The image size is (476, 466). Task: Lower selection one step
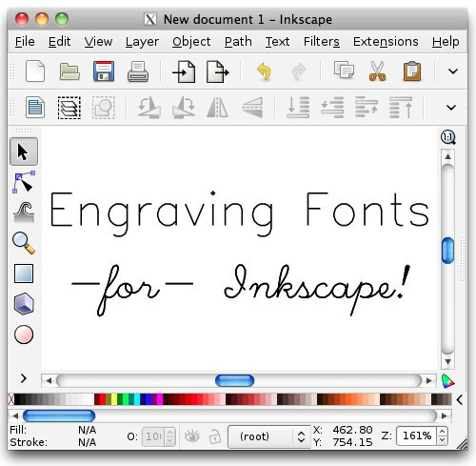click(x=332, y=108)
